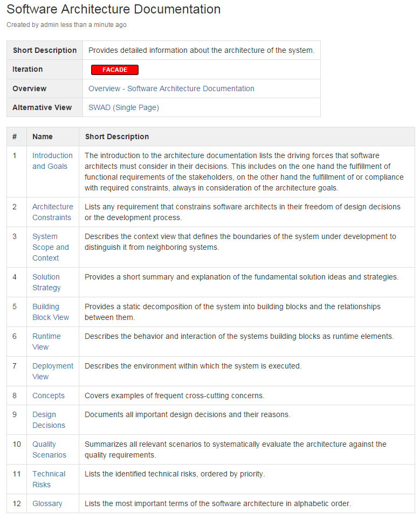
Task: Open the Introduction and Goals page
Action: click(52, 161)
